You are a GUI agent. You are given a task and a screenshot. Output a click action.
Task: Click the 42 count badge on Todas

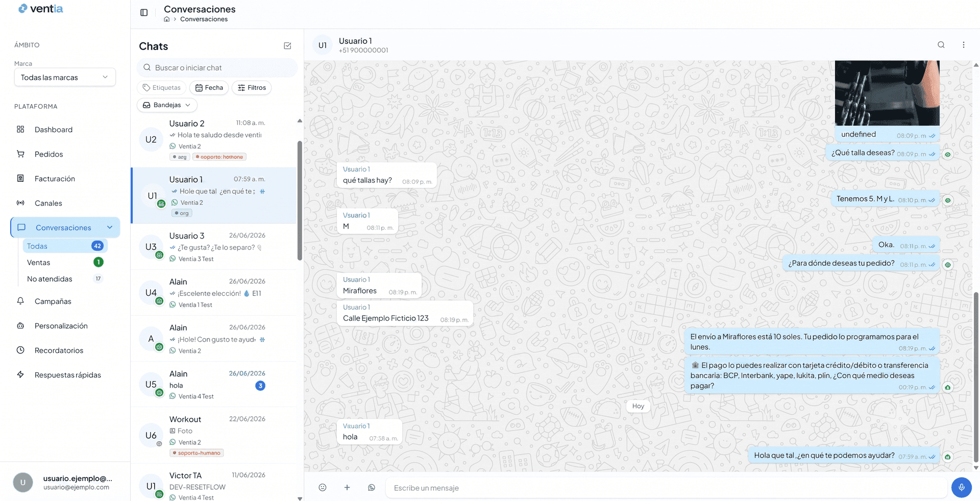click(97, 246)
